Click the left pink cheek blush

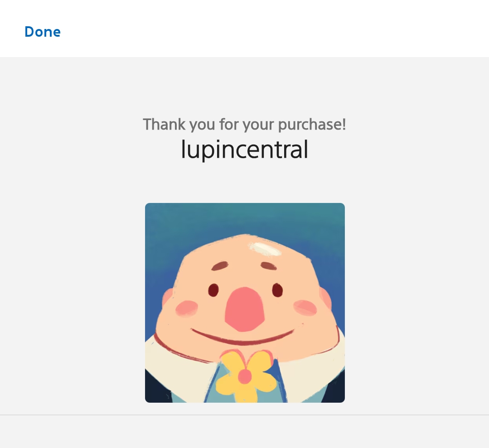tap(187, 308)
